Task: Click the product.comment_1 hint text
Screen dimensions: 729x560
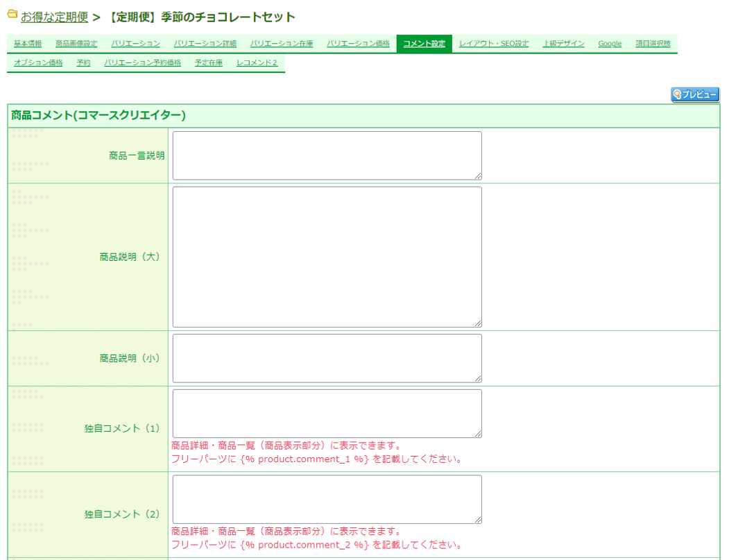Action: (x=318, y=459)
